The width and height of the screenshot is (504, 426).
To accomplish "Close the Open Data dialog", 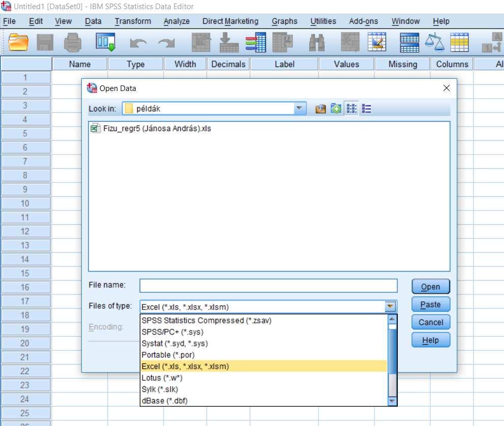I will (446, 88).
